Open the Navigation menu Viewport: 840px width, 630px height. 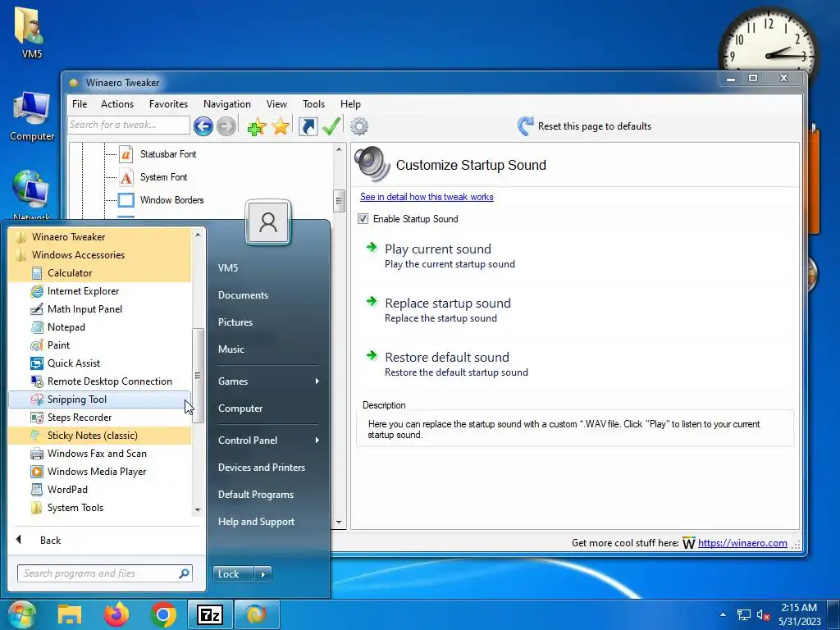[x=227, y=104]
